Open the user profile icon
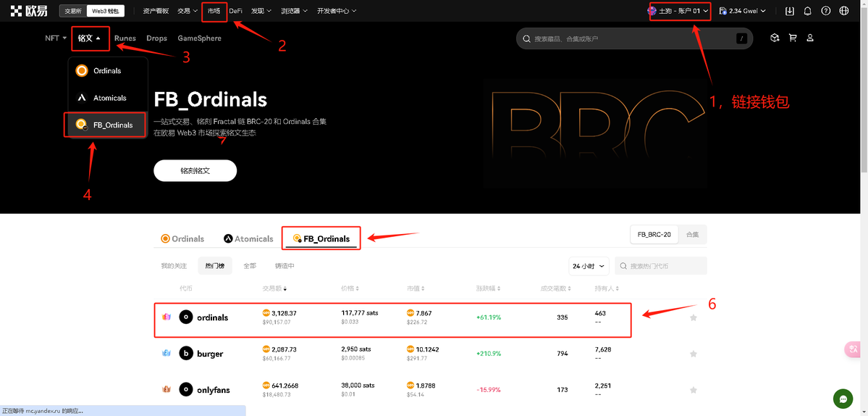Image resolution: width=868 pixels, height=416 pixels. point(810,38)
